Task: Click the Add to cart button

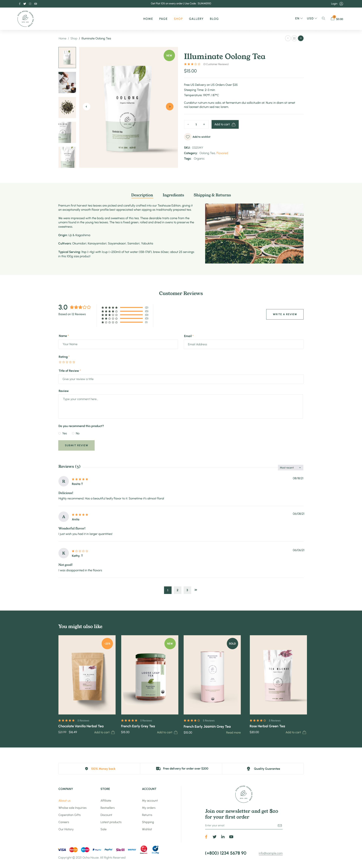Action: tap(225, 124)
